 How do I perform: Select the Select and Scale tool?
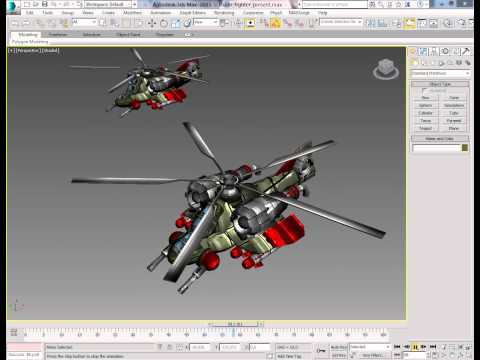(x=176, y=23)
